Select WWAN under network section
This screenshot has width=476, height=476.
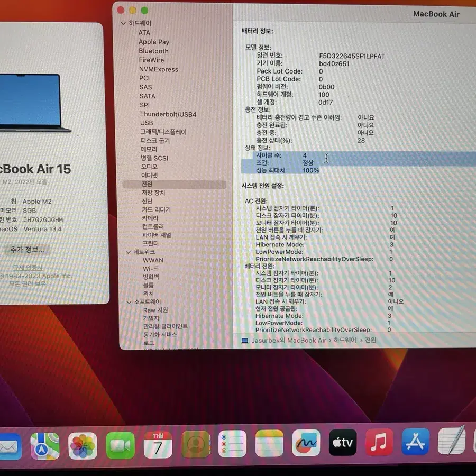pyautogui.click(x=153, y=260)
